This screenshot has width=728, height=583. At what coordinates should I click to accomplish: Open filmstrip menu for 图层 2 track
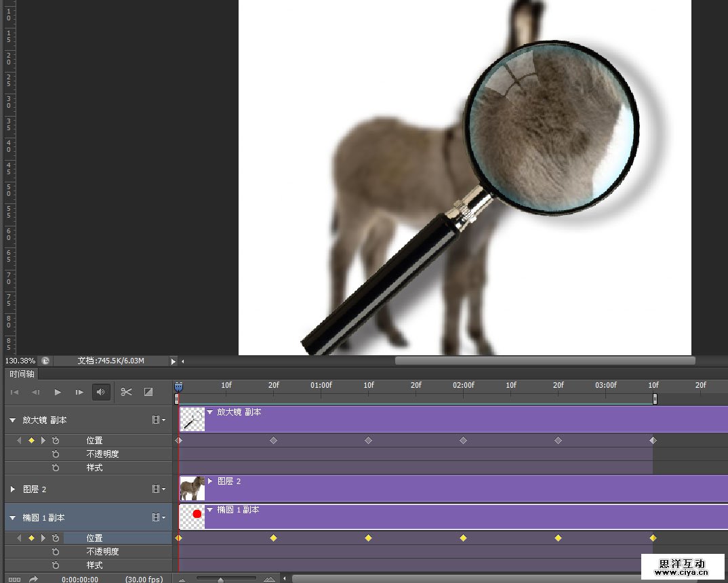tap(159, 489)
